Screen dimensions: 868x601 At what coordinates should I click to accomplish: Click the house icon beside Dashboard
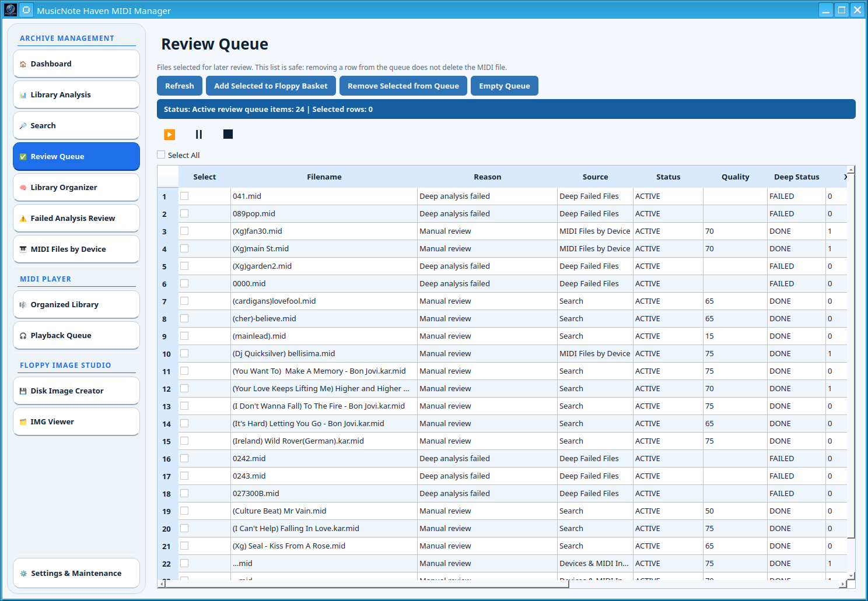click(x=23, y=64)
